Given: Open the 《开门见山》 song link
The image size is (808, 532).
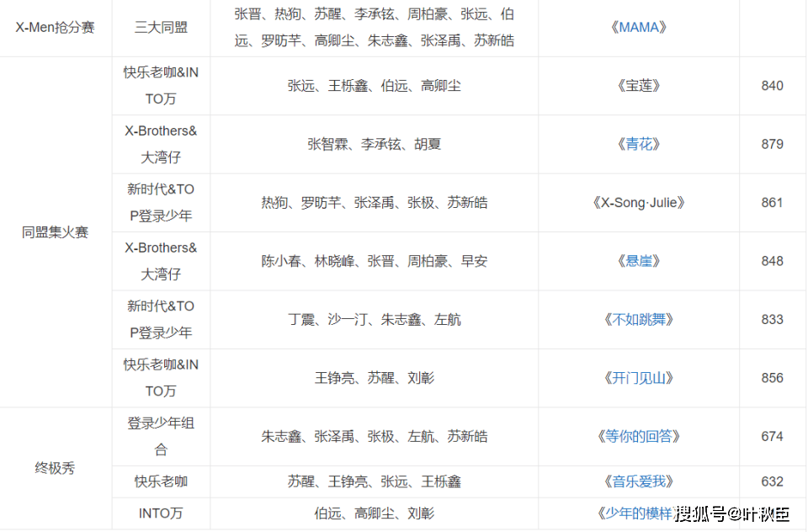Looking at the screenshot, I should [x=639, y=378].
